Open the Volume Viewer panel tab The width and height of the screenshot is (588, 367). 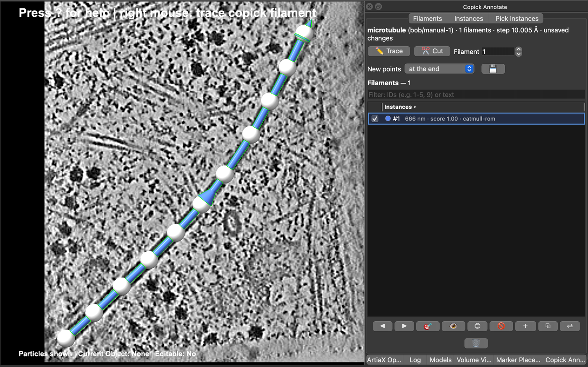point(474,360)
